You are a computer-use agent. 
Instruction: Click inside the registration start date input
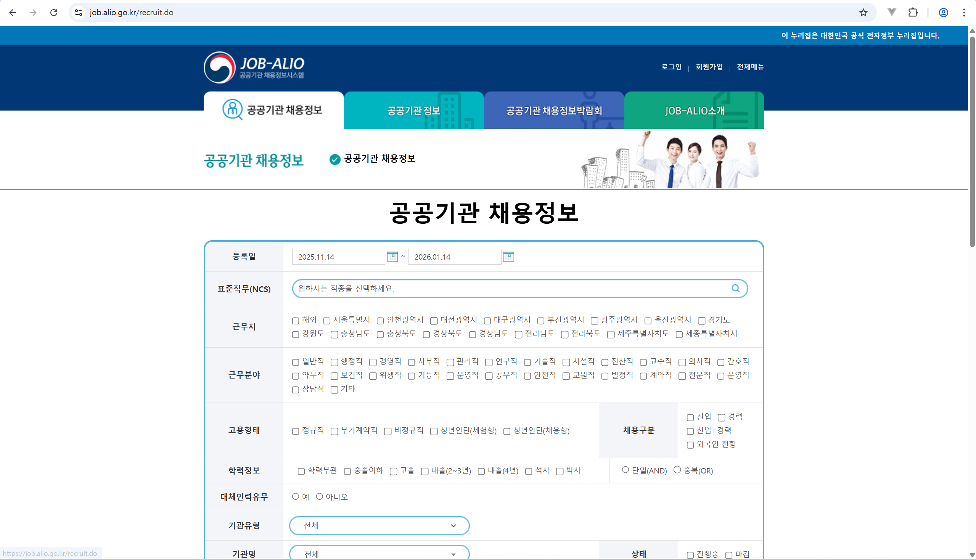pyautogui.click(x=339, y=257)
